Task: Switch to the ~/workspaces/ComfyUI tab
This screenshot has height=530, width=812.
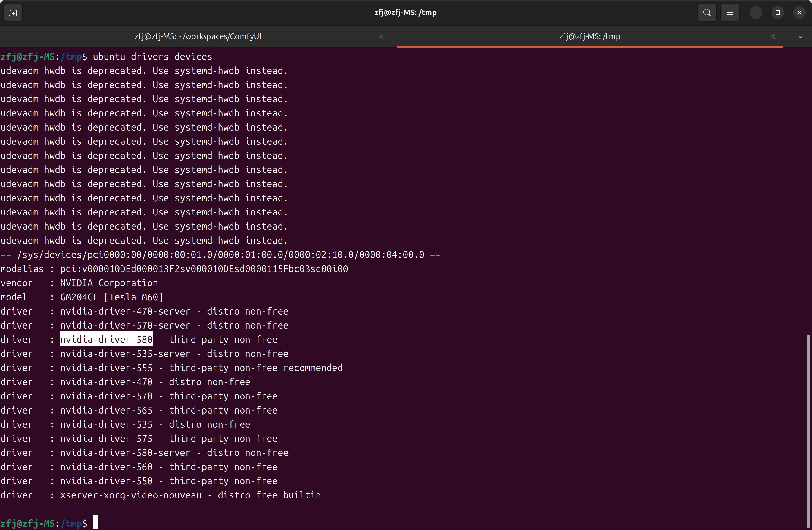Action: [x=198, y=36]
